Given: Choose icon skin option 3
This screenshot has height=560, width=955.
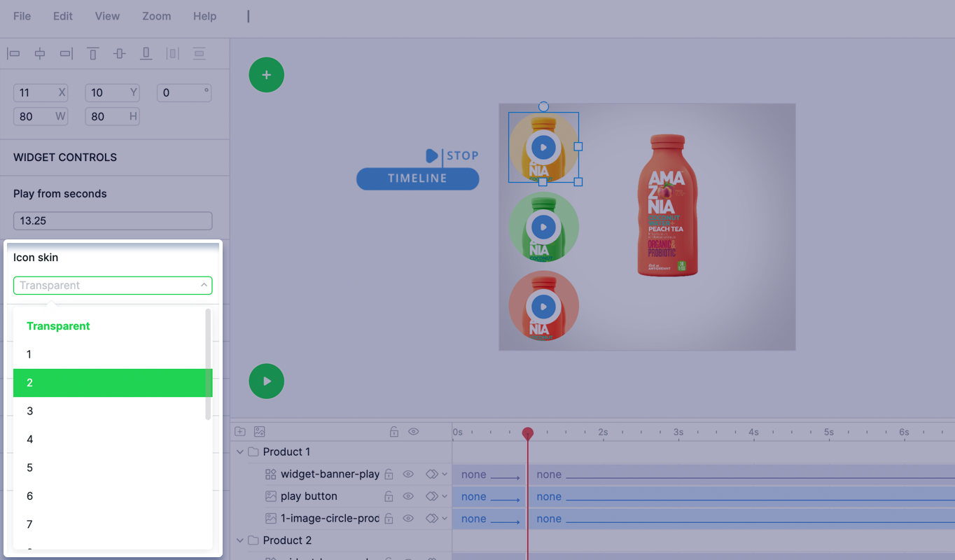Looking at the screenshot, I should (x=109, y=411).
